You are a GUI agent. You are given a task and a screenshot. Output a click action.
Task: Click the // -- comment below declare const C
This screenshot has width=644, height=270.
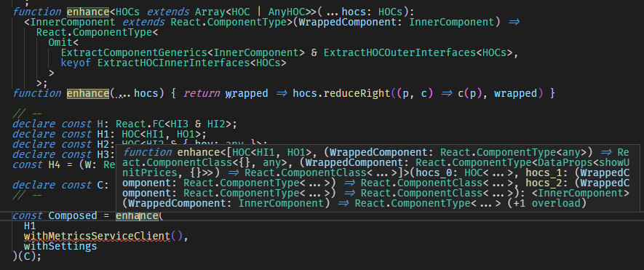pos(27,195)
